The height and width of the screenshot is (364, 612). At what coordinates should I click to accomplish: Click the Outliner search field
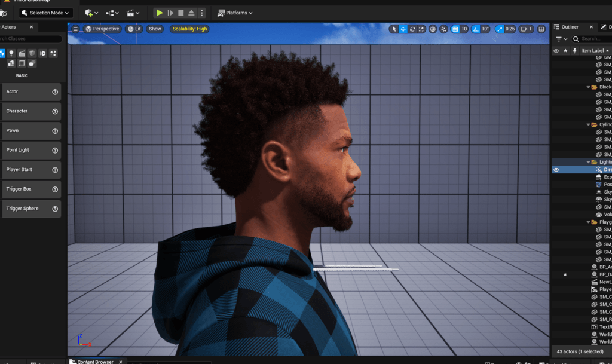click(590, 38)
